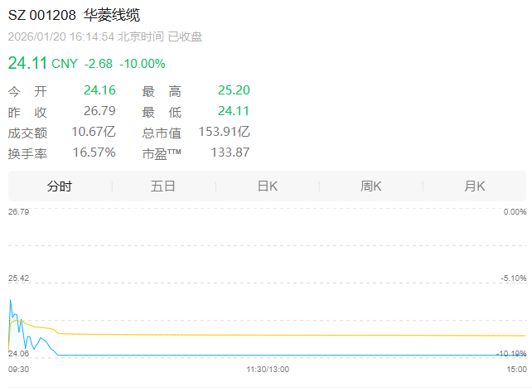Click the blue price line's opening peak
Image resolution: width=532 pixels, height=392 pixels.
coord(11,301)
